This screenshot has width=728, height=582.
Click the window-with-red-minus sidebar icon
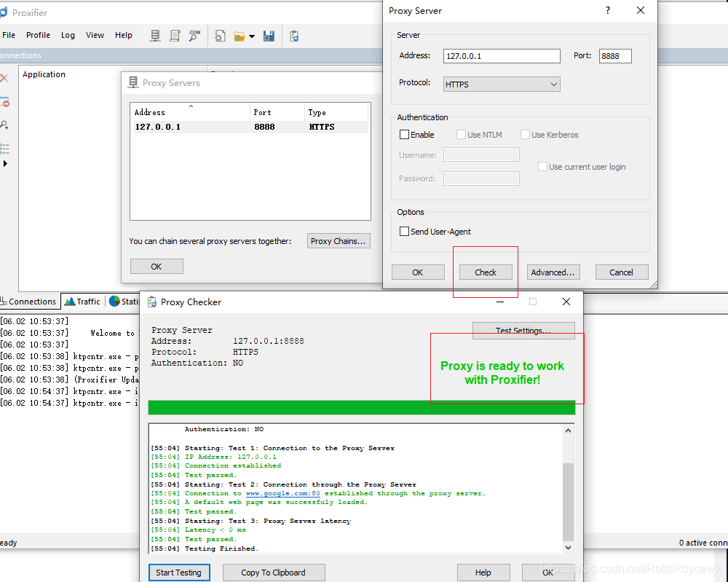click(4, 102)
